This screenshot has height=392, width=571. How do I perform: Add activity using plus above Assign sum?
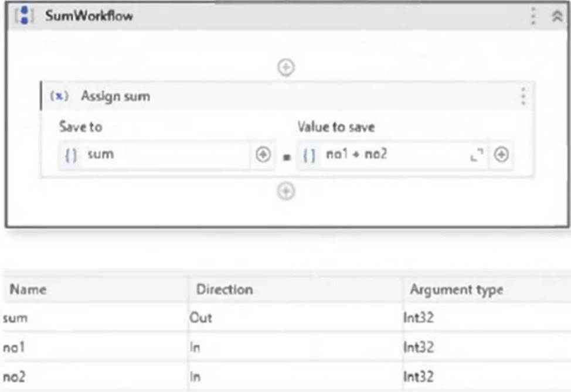286,68
